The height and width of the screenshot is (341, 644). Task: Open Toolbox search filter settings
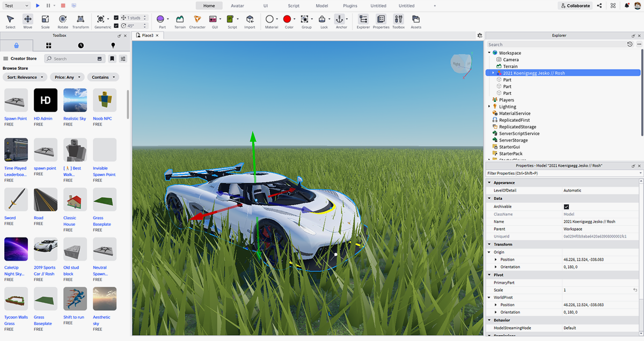[x=123, y=58]
